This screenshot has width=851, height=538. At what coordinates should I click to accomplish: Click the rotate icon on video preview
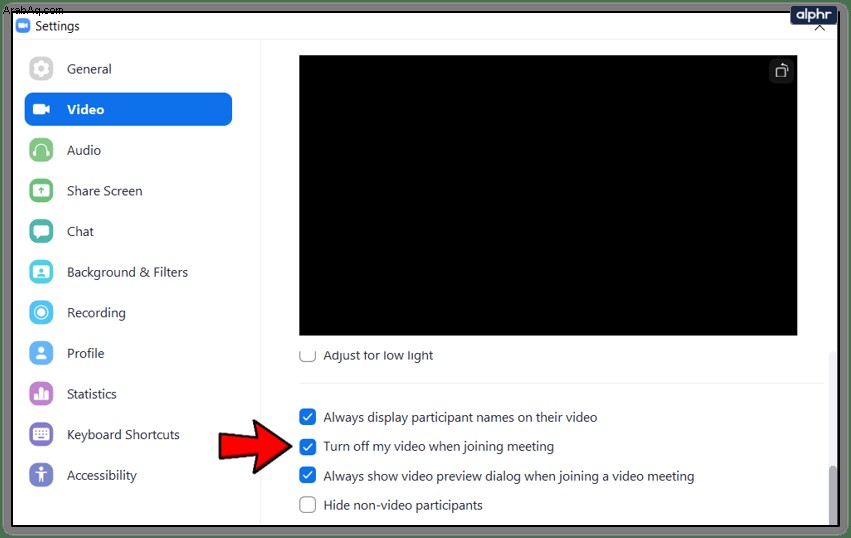tap(782, 71)
